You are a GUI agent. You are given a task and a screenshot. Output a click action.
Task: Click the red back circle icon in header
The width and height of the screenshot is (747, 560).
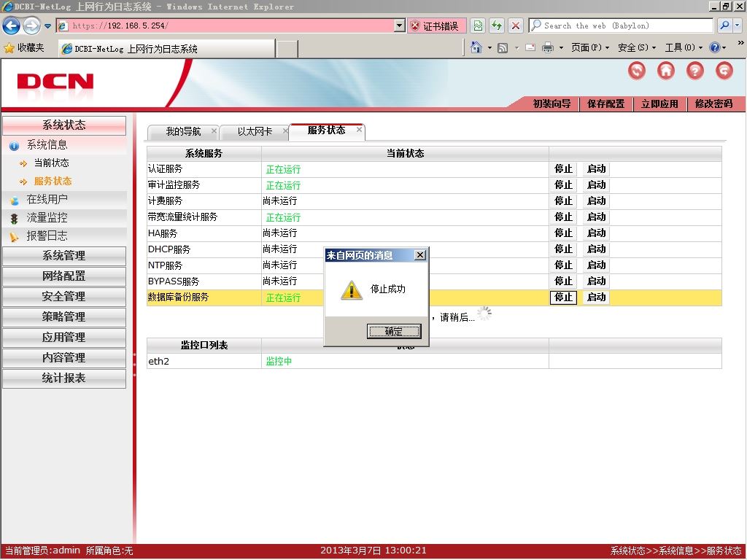(x=637, y=71)
